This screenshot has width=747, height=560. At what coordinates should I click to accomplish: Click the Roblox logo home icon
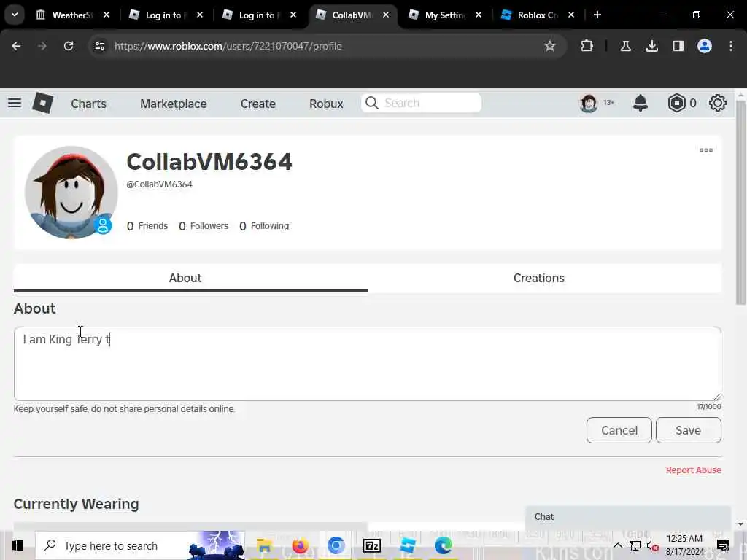pos(42,103)
